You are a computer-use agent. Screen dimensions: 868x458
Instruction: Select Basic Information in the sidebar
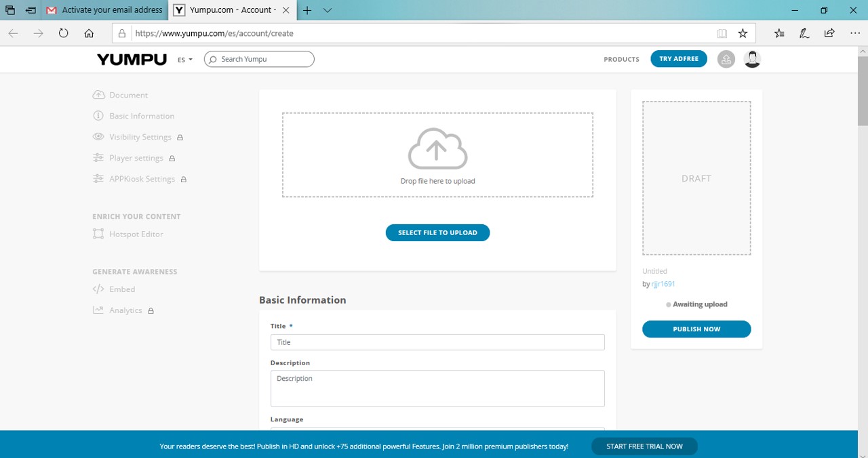(x=142, y=117)
